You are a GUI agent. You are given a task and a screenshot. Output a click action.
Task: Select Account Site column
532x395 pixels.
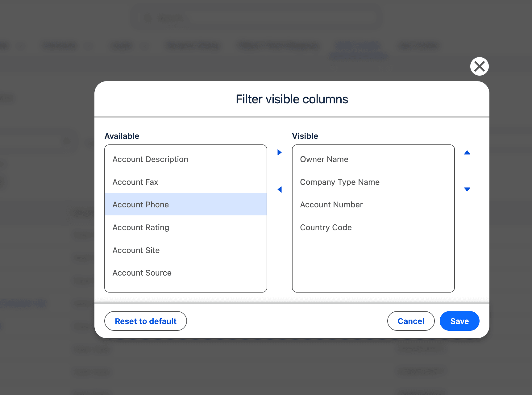pyautogui.click(x=136, y=250)
